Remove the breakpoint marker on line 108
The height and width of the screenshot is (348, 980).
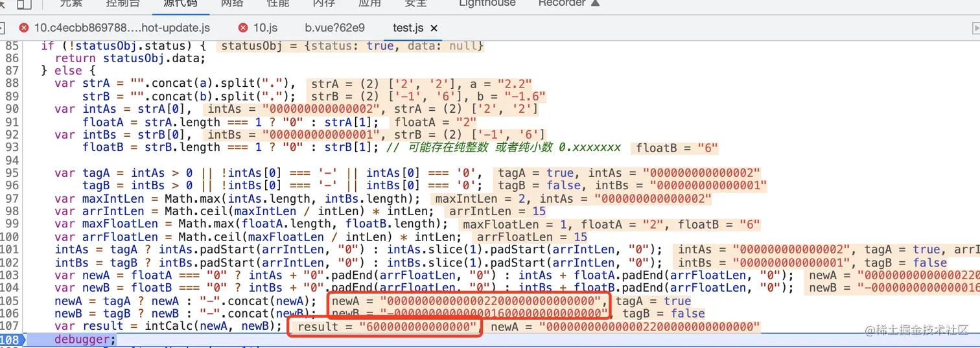pos(11,340)
